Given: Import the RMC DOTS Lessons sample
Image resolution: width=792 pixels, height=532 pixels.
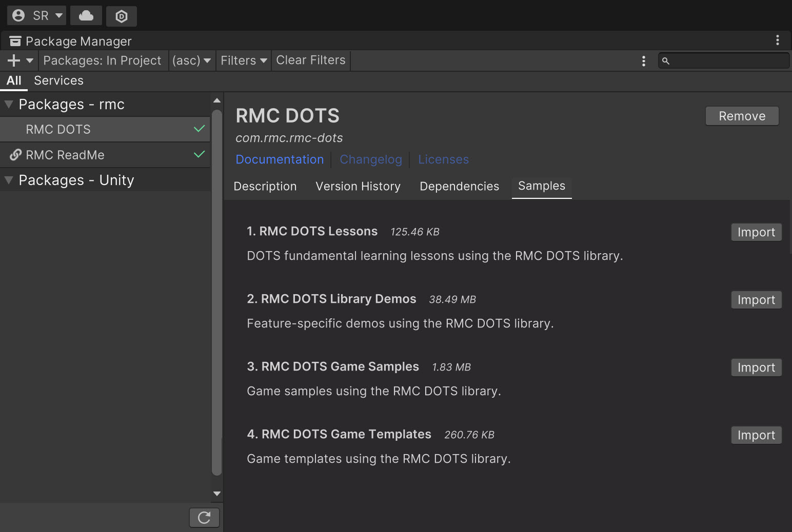Looking at the screenshot, I should pos(756,232).
